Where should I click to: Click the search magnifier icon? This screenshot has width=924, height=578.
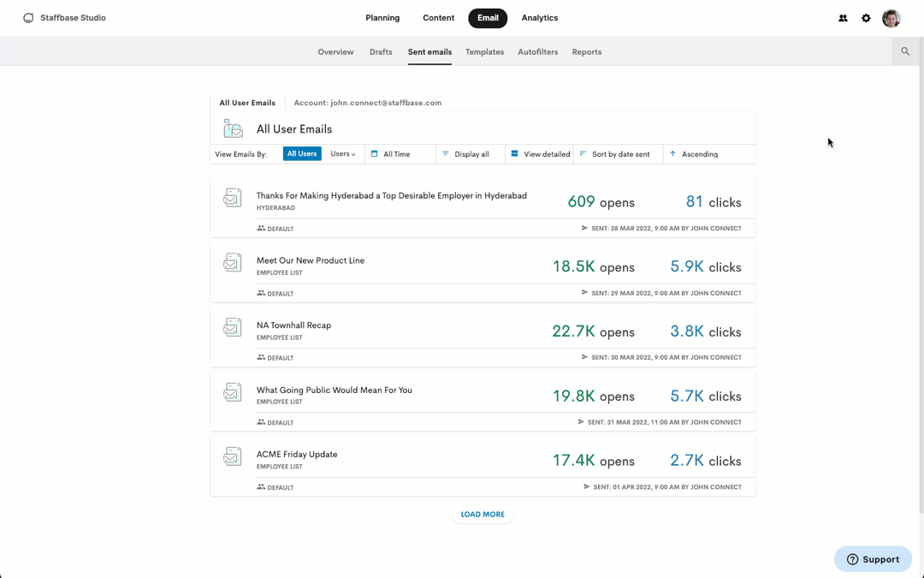[x=905, y=51]
